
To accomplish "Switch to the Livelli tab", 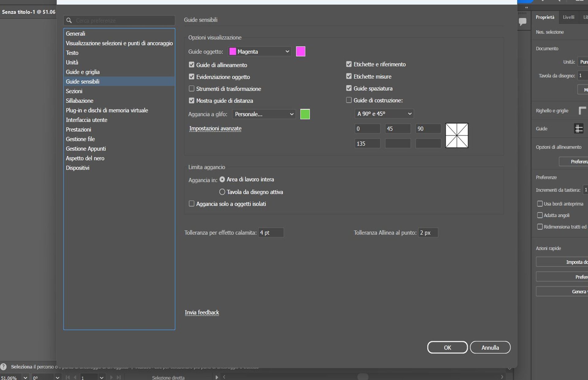I will point(568,17).
